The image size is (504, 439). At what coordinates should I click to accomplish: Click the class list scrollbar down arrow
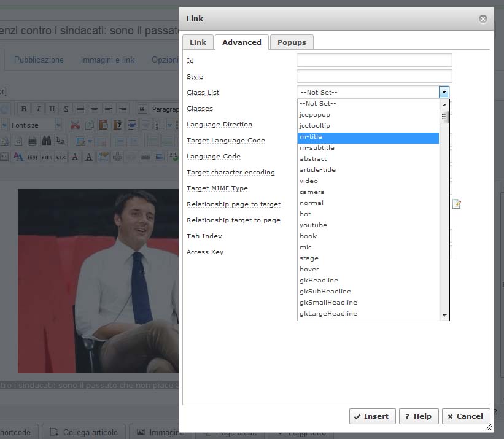tap(444, 315)
